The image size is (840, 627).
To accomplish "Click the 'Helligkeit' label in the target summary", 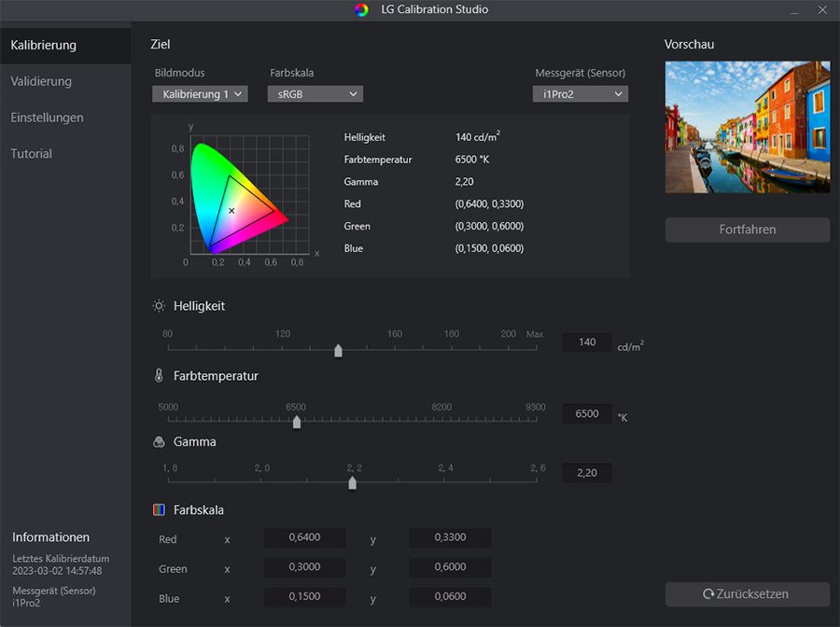I will 364,137.
